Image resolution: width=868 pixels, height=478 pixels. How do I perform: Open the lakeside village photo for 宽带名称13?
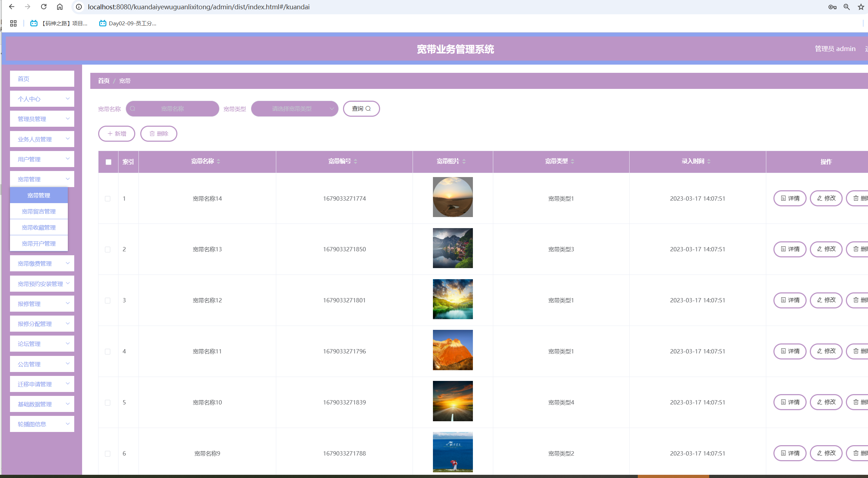[x=453, y=248]
